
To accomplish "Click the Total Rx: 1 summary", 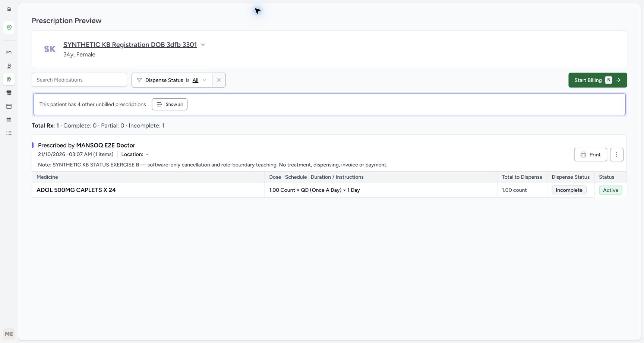I will [45, 126].
